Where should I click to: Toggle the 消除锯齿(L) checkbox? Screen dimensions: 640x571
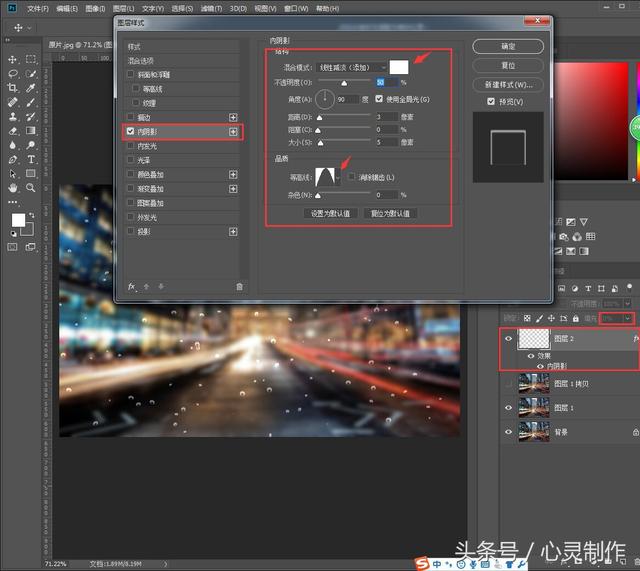click(351, 177)
